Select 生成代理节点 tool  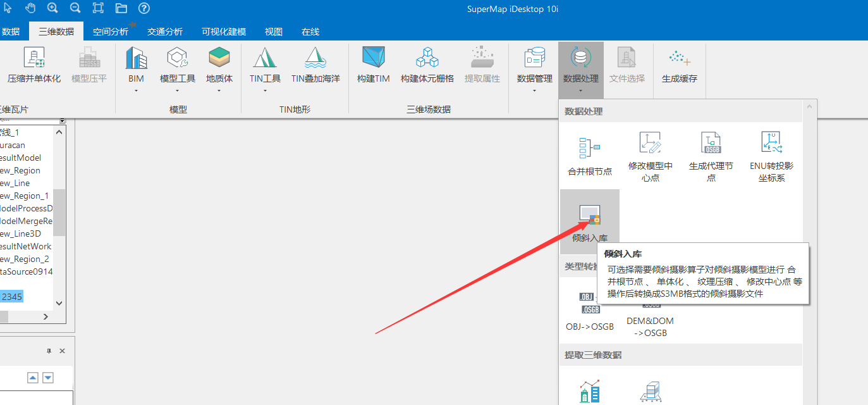pos(711,156)
